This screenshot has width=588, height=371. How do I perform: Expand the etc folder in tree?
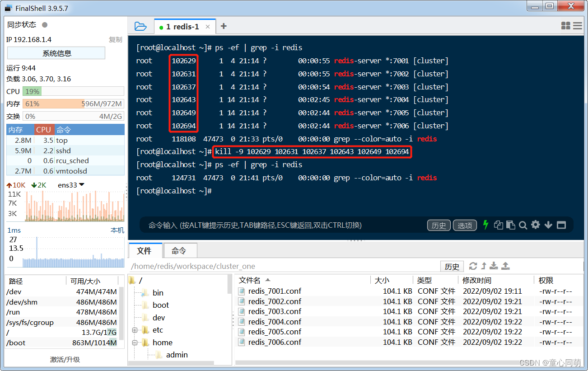coord(135,330)
